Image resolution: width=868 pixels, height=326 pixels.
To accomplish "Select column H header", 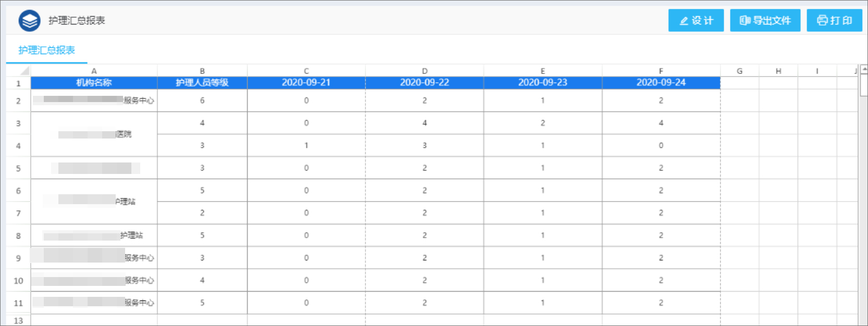I will point(778,71).
